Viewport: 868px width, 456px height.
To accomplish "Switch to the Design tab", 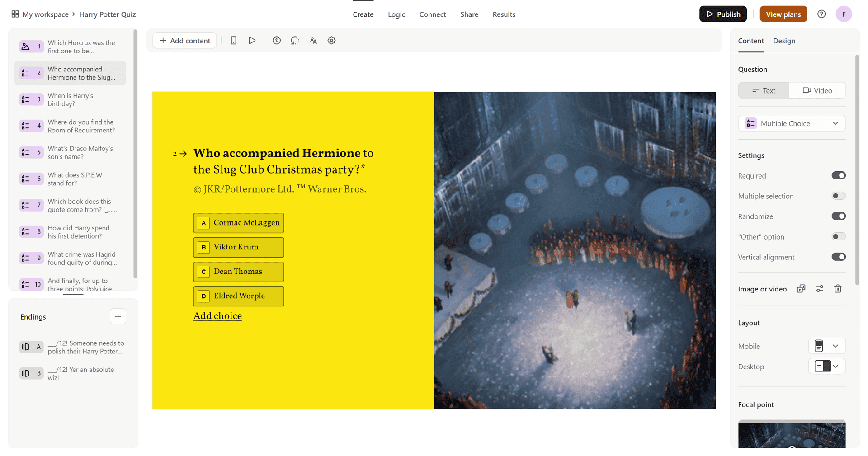I will pos(784,41).
